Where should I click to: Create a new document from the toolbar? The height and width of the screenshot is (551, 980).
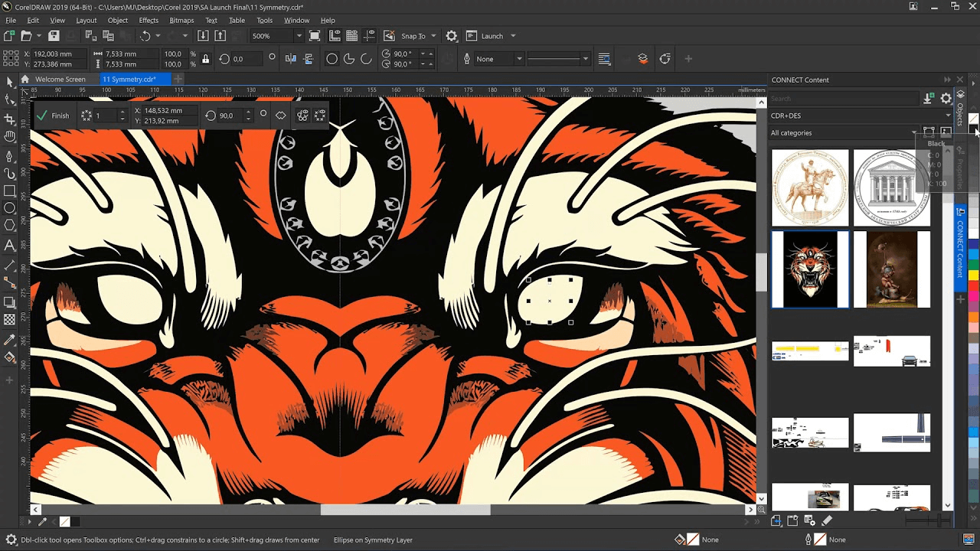pos(9,36)
